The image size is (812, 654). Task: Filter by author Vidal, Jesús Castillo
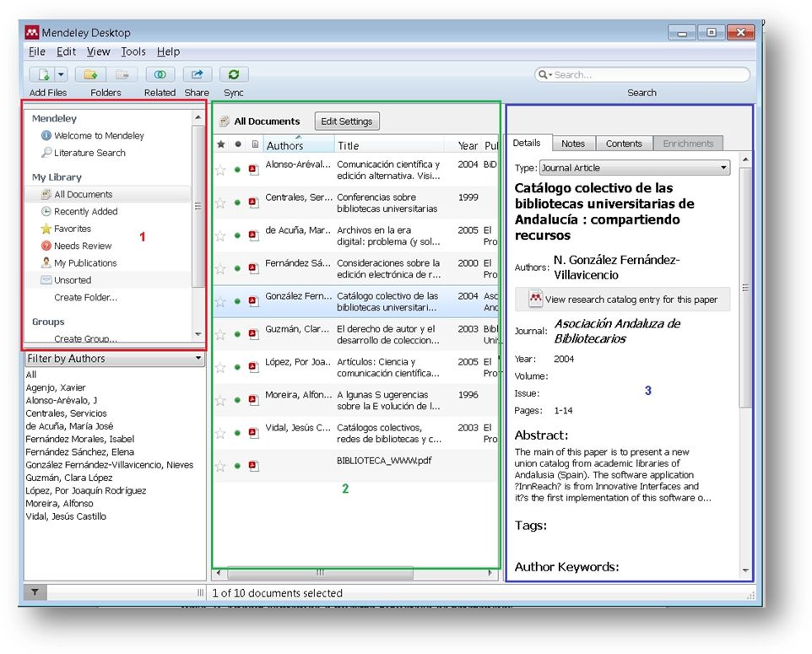pyautogui.click(x=66, y=516)
